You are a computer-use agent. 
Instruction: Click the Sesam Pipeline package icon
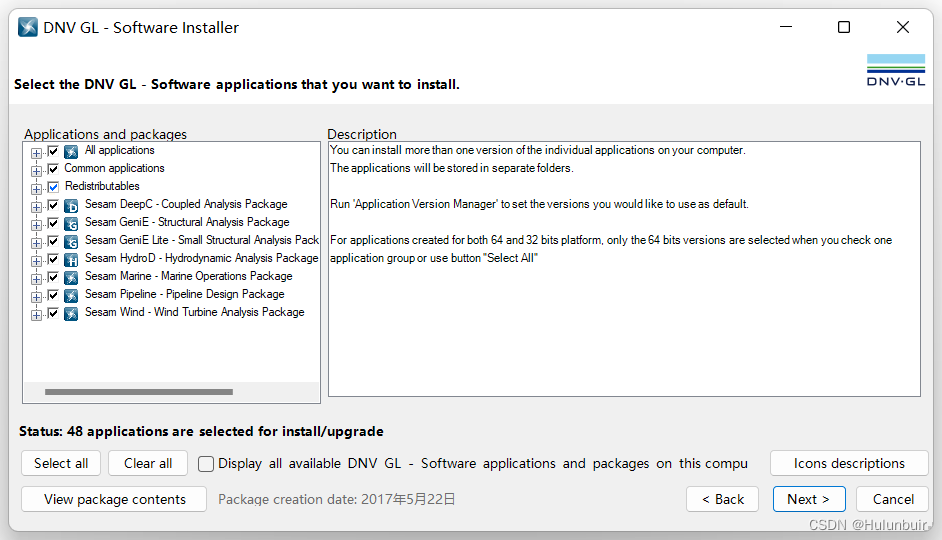pos(71,296)
